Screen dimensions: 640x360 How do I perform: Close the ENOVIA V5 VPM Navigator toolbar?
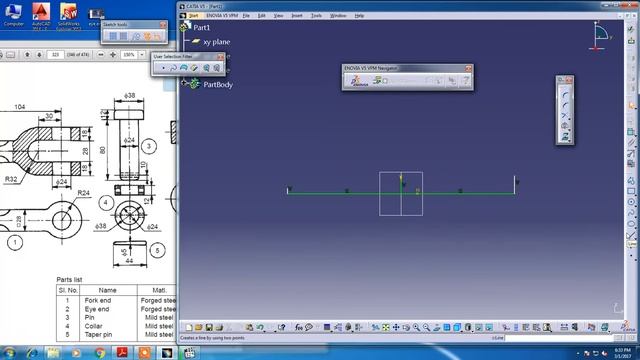point(469,68)
